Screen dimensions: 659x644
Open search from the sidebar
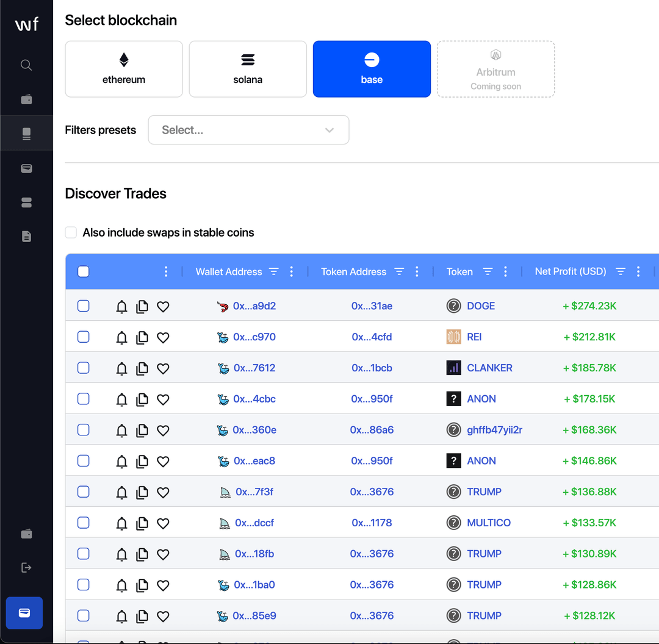click(x=26, y=65)
